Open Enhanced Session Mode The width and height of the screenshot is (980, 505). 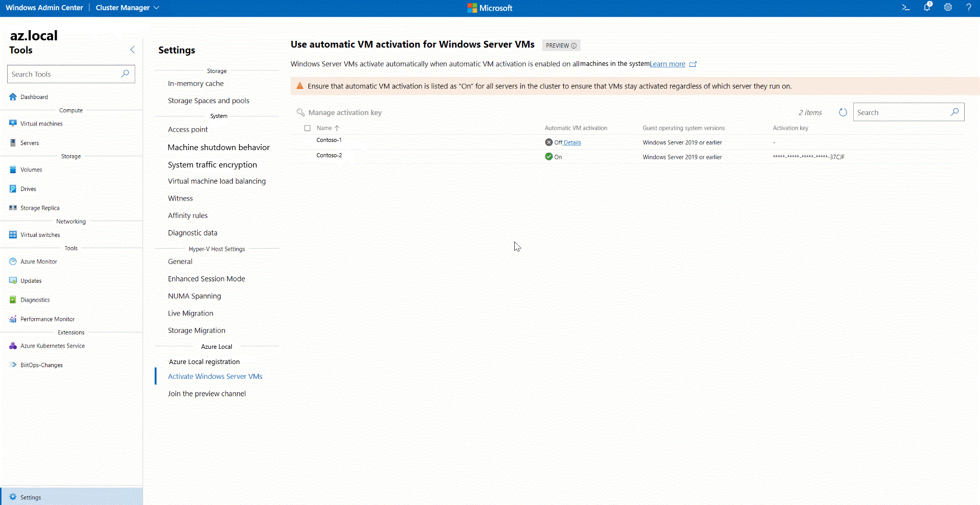tap(206, 279)
